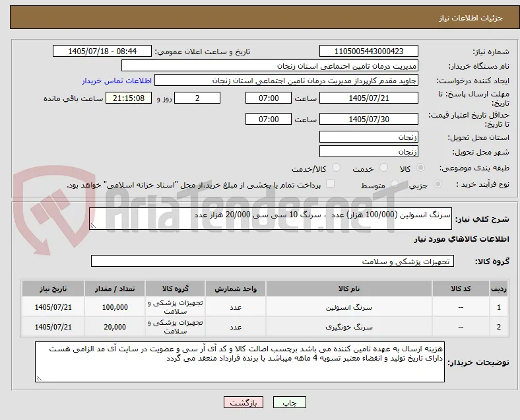Click the delivery city field زنجان
520x420 pixels.
(369, 151)
